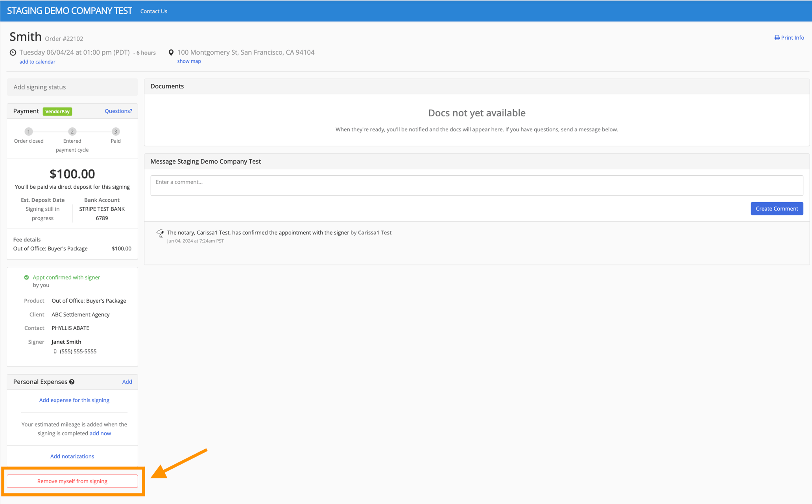
Task: Click the add to calendar link
Action: coord(37,62)
